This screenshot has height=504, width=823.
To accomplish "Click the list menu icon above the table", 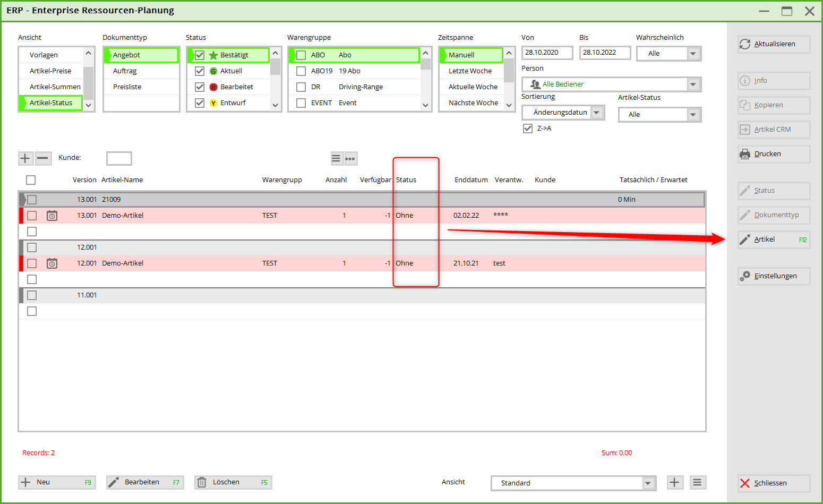I will click(x=336, y=159).
